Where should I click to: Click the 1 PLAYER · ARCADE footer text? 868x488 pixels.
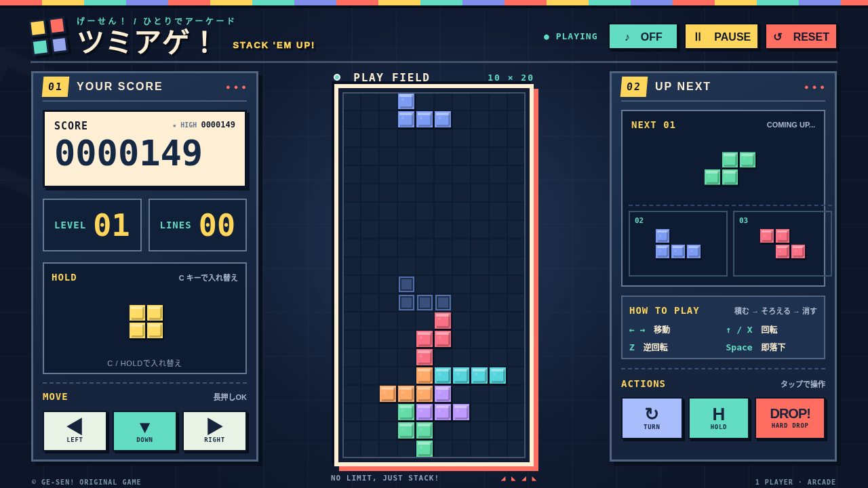click(x=795, y=482)
